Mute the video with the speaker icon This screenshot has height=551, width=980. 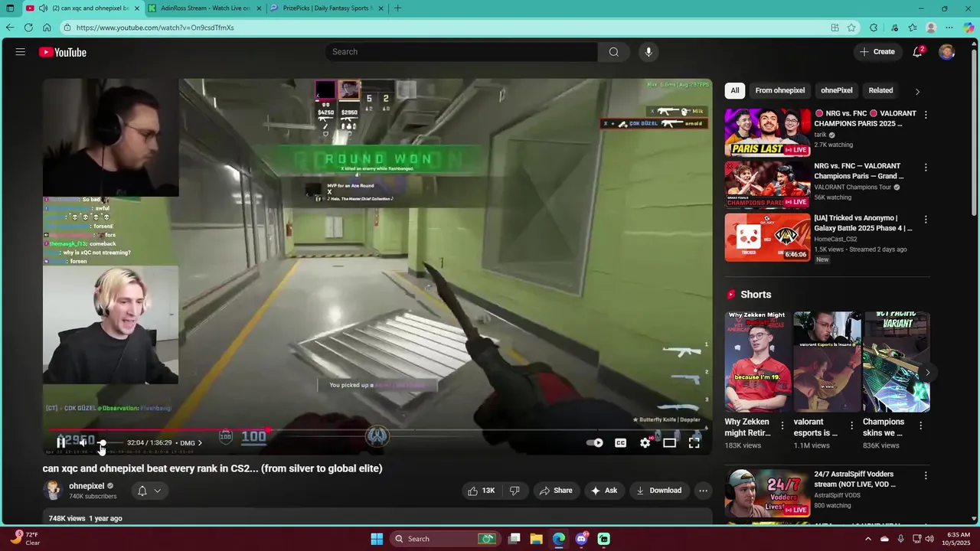point(83,442)
